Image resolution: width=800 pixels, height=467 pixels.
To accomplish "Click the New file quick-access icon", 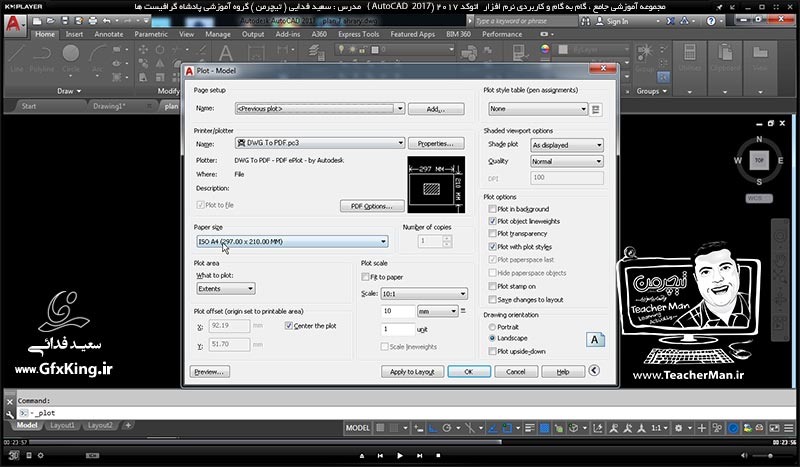I will [37, 21].
